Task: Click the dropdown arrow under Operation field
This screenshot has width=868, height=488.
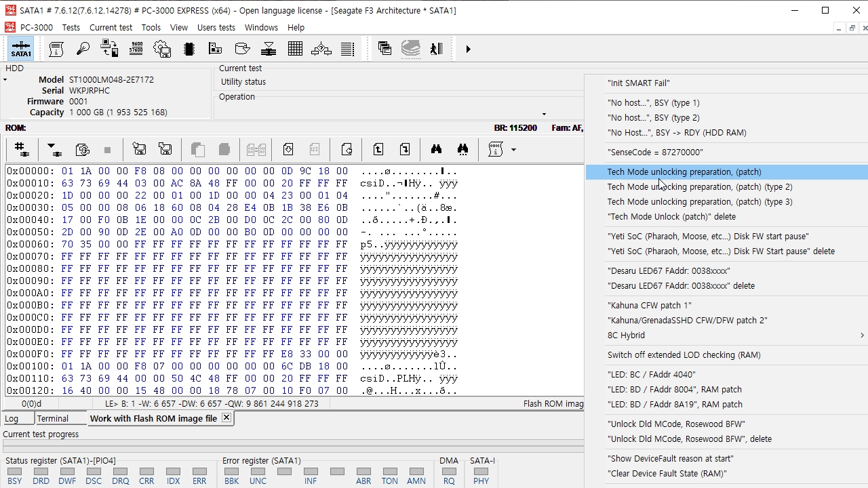Action: click(x=543, y=114)
